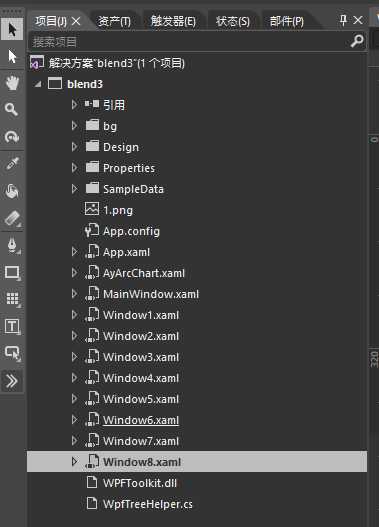The height and width of the screenshot is (527, 379).
Task: Expand AyArcChart.xaml node
Action: (x=75, y=273)
